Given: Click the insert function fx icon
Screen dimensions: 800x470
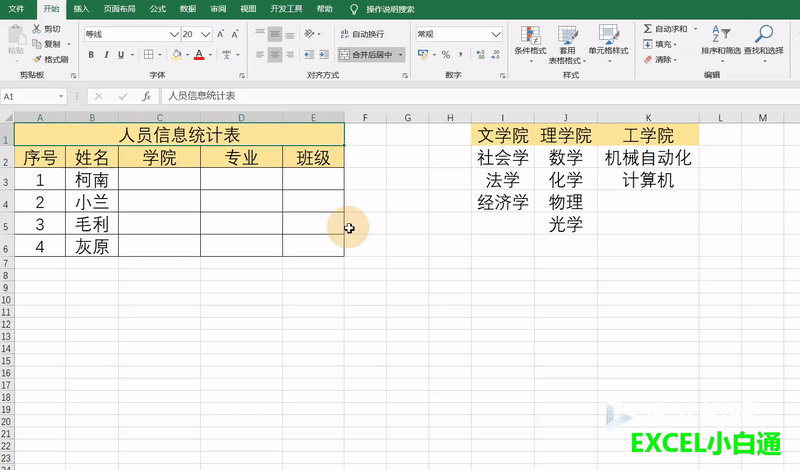Looking at the screenshot, I should (146, 96).
